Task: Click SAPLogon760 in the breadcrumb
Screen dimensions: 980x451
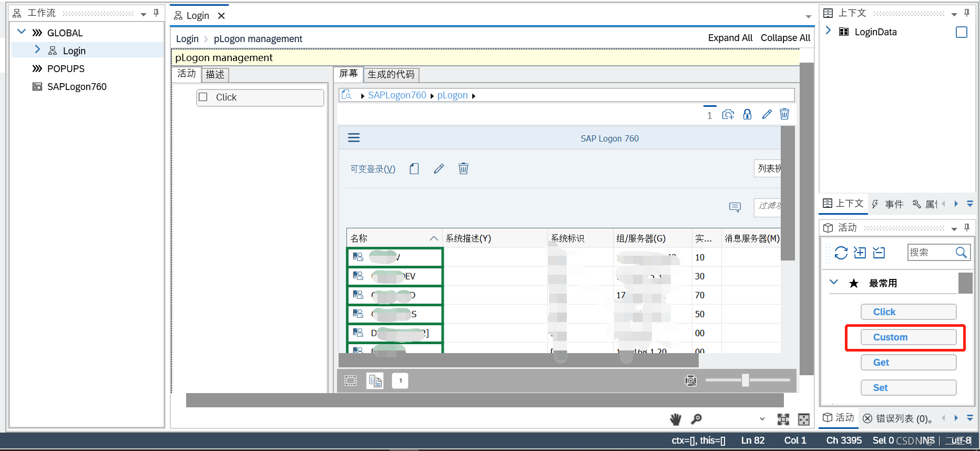Action: [x=397, y=95]
